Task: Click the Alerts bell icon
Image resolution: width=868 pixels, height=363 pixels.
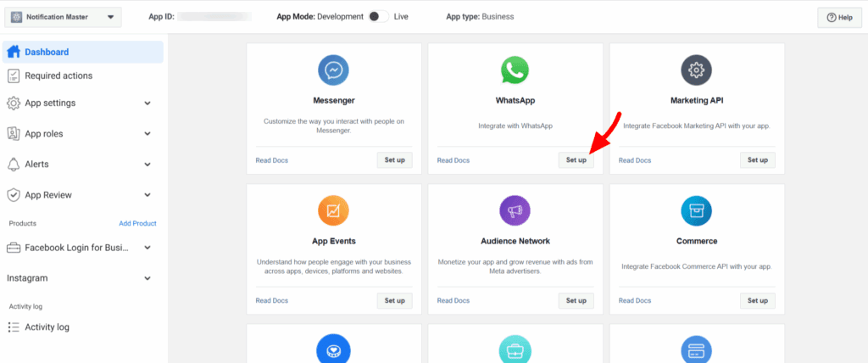Action: [x=14, y=165]
